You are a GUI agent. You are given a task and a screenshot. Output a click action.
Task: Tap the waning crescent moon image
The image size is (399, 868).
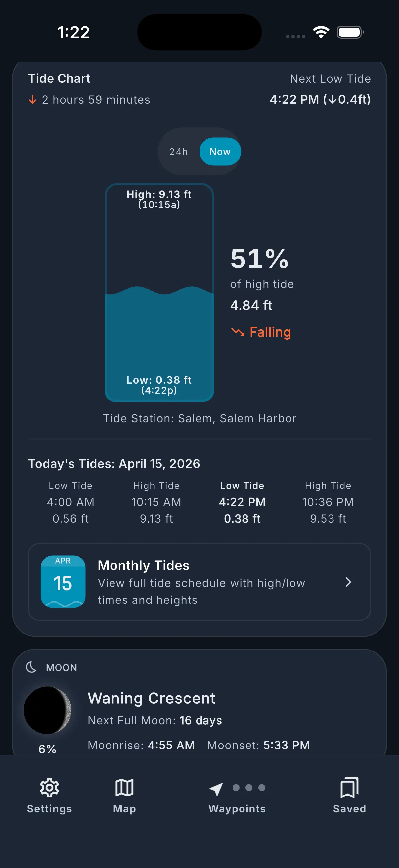point(47,710)
